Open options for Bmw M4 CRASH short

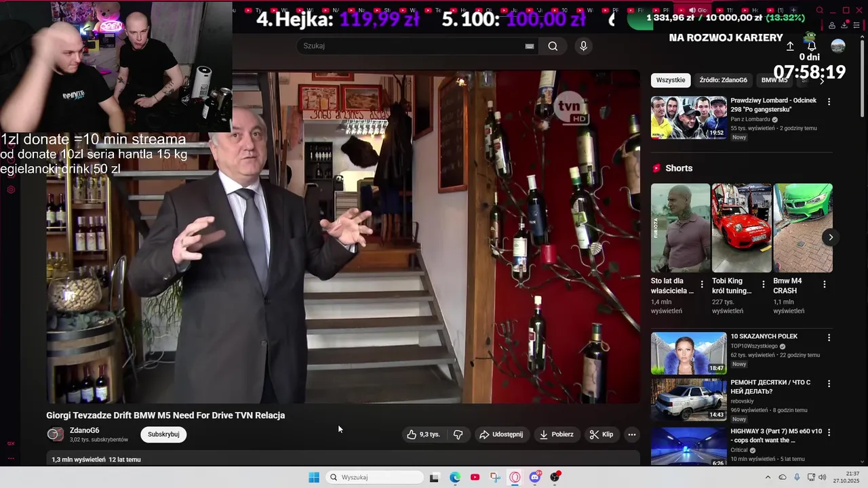tap(825, 285)
